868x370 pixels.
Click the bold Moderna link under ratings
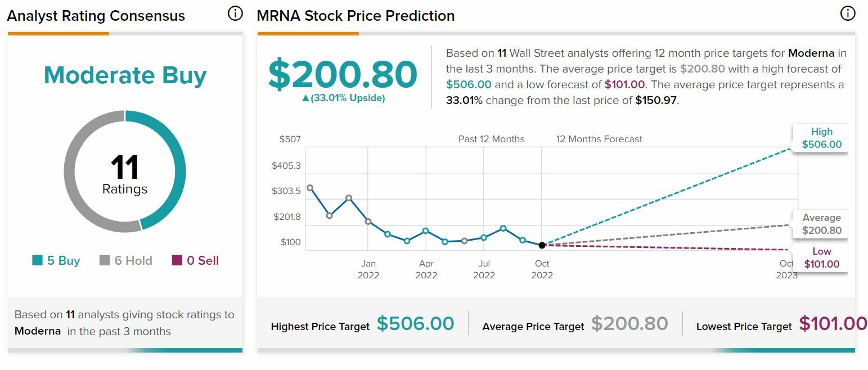tap(38, 331)
